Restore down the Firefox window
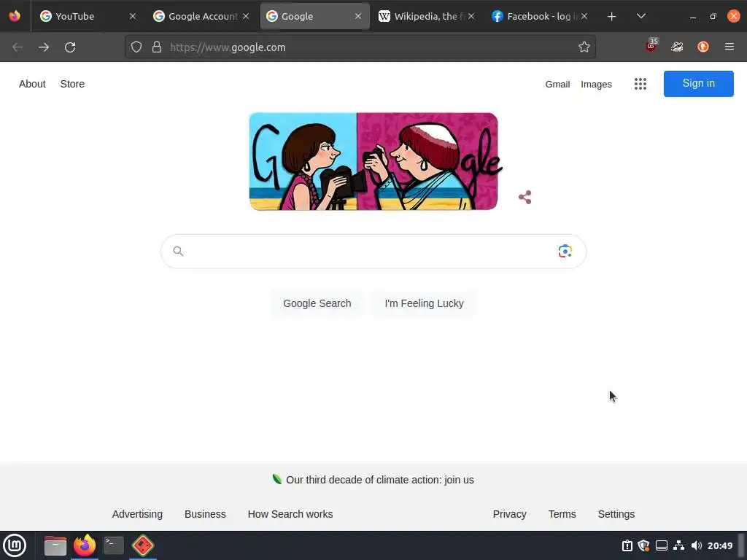 [x=713, y=17]
